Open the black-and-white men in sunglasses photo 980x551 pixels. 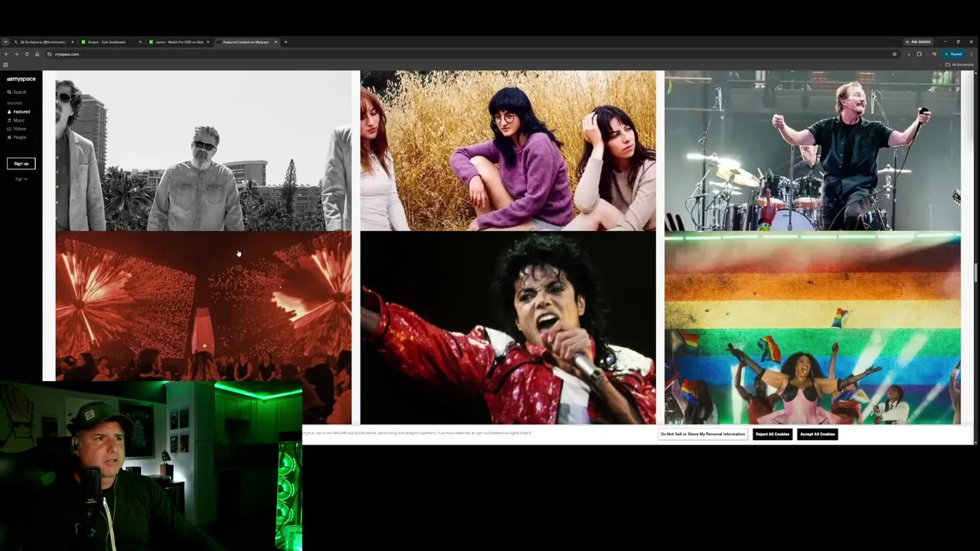point(203,151)
